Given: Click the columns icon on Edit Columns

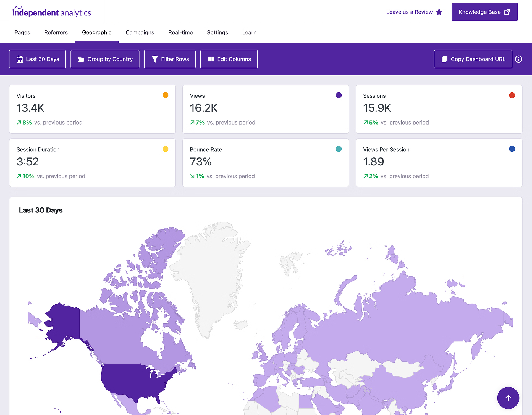Looking at the screenshot, I should point(211,59).
